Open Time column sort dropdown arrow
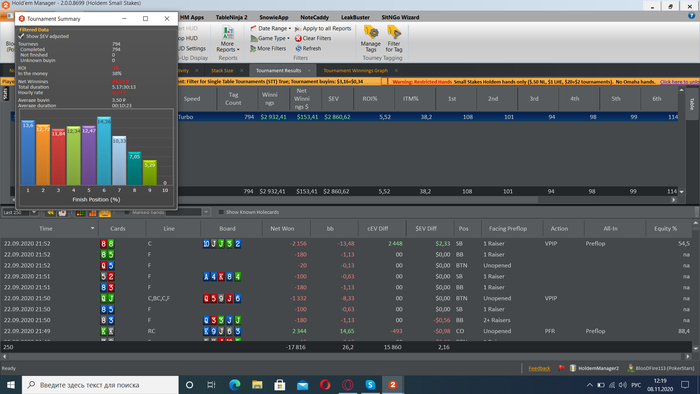Image resolution: width=700 pixels, height=394 pixels. pos(92,228)
